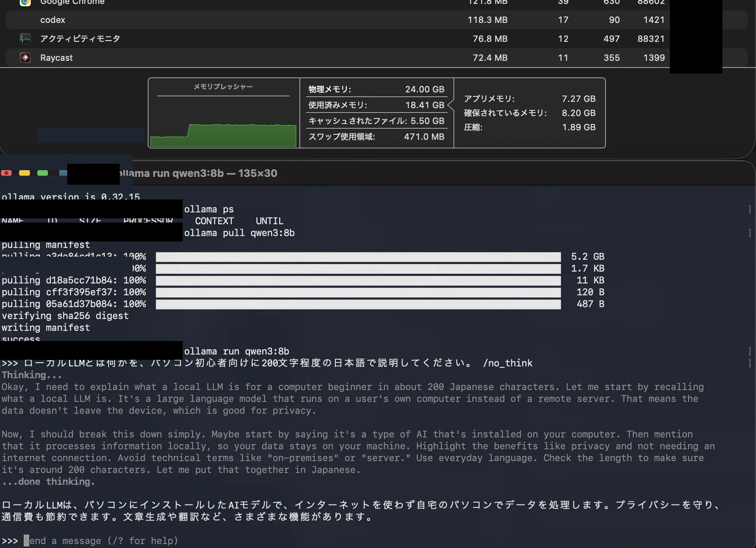
Task: Minimize the terminal with yellow button
Action: click(x=24, y=173)
